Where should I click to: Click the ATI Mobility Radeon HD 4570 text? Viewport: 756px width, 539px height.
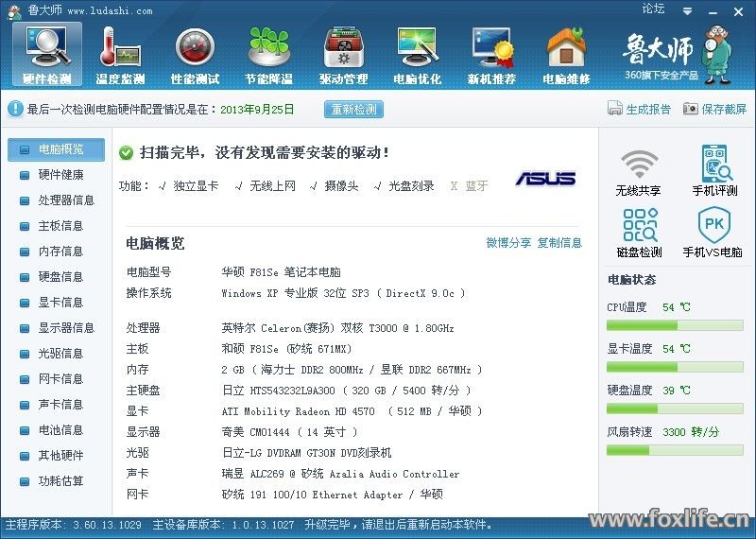tap(352, 411)
